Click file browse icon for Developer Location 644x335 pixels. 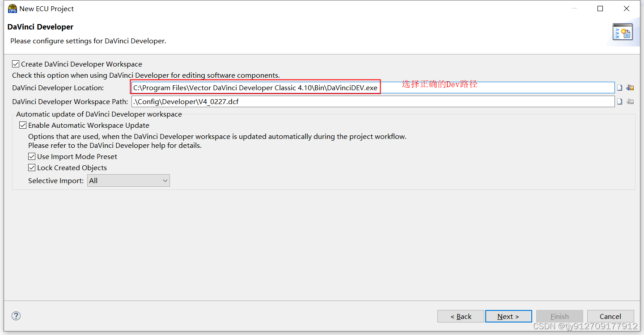tap(620, 88)
